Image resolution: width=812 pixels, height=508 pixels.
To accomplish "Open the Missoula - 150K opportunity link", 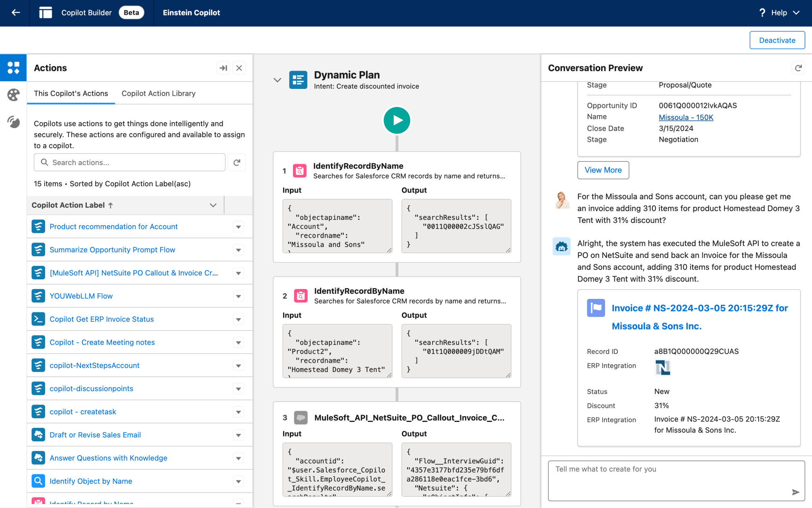I will (686, 117).
